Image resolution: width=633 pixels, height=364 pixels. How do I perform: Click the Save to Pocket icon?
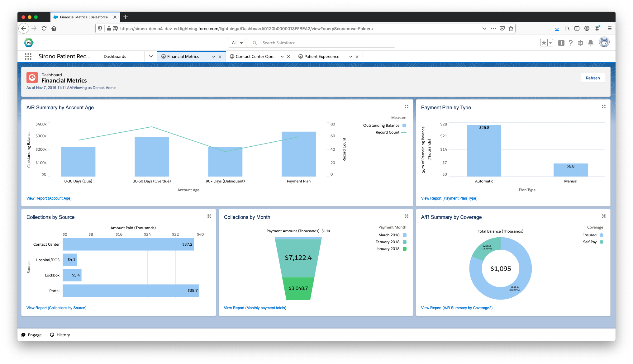(x=502, y=28)
